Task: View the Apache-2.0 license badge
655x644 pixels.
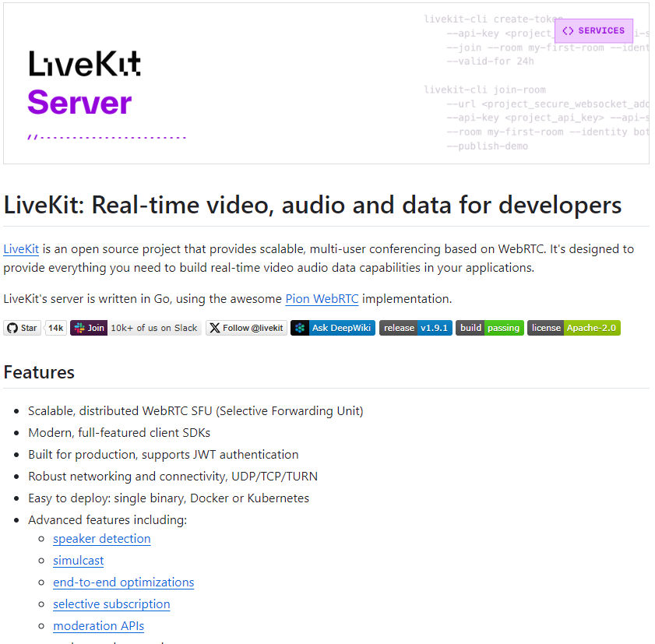Action: coord(573,328)
